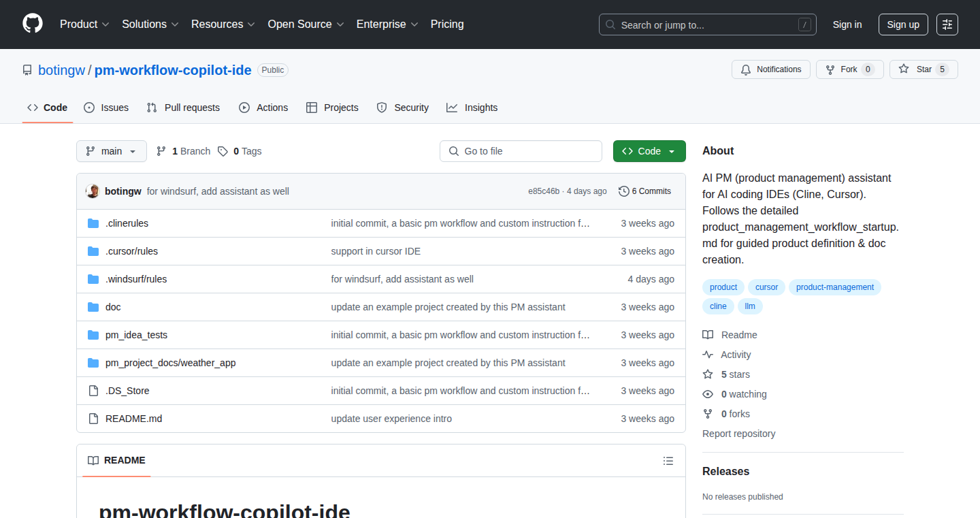Click the pm_idea_tests folder icon
The height and width of the screenshot is (518, 980).
93,335
